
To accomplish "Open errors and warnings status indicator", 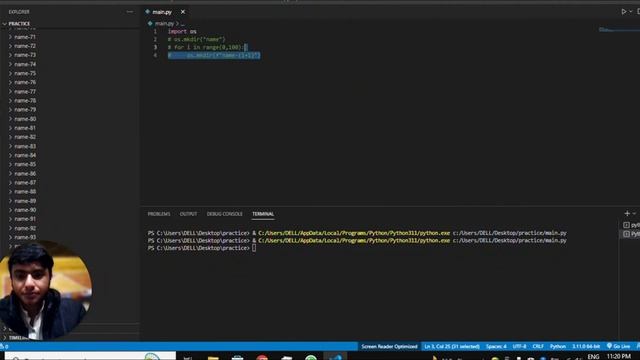I will (4, 347).
